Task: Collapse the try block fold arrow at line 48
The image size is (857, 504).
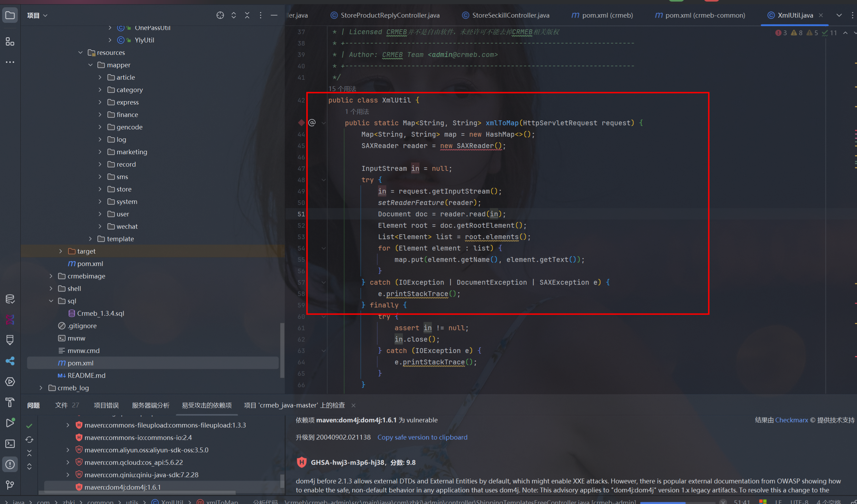Action: [324, 180]
